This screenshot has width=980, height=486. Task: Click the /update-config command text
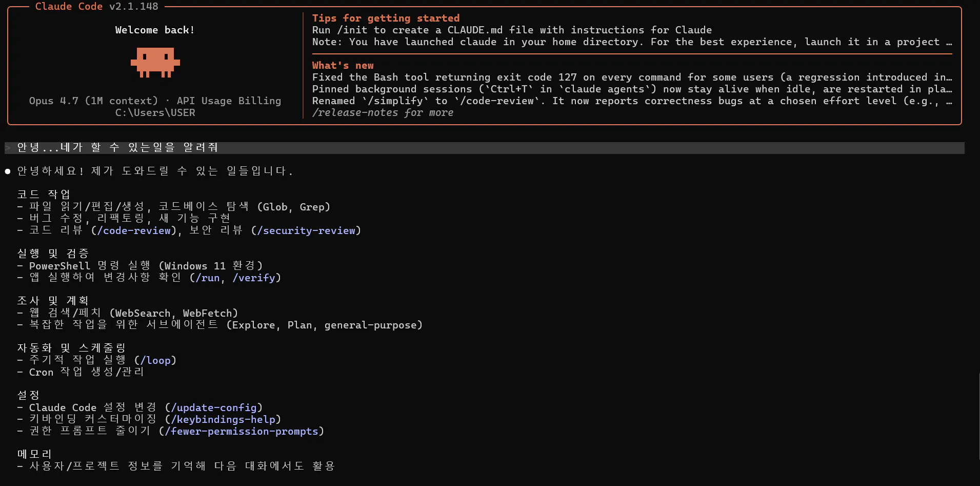pos(214,407)
